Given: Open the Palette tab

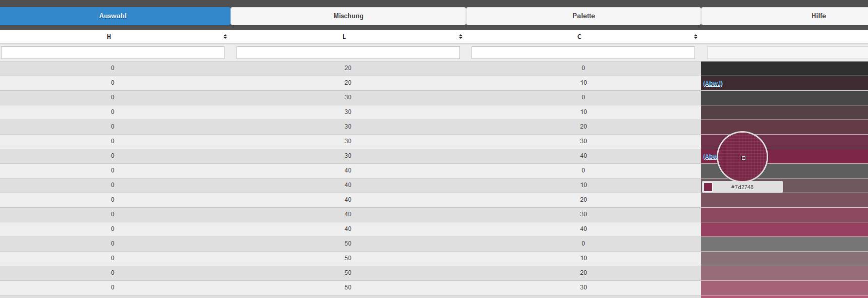Looking at the screenshot, I should 584,16.
